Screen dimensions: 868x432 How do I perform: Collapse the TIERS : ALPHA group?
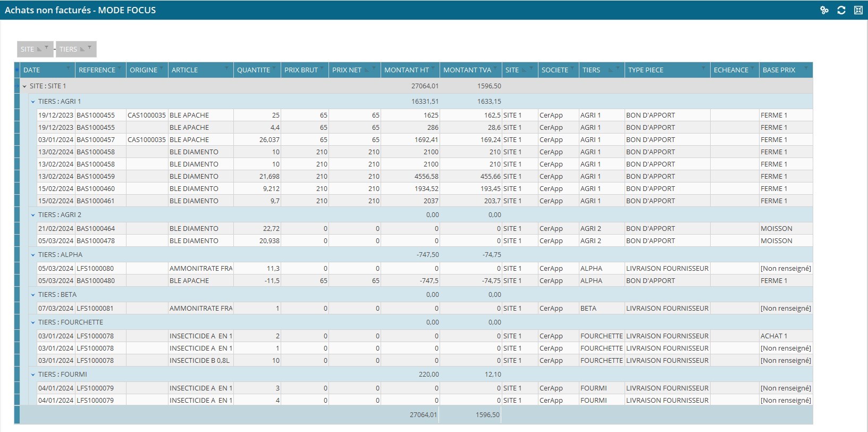(33, 255)
